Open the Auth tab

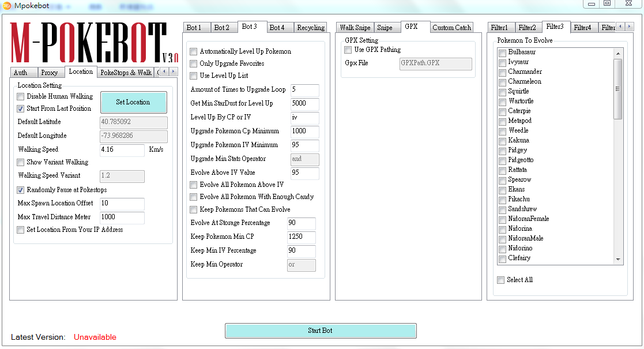(x=24, y=72)
